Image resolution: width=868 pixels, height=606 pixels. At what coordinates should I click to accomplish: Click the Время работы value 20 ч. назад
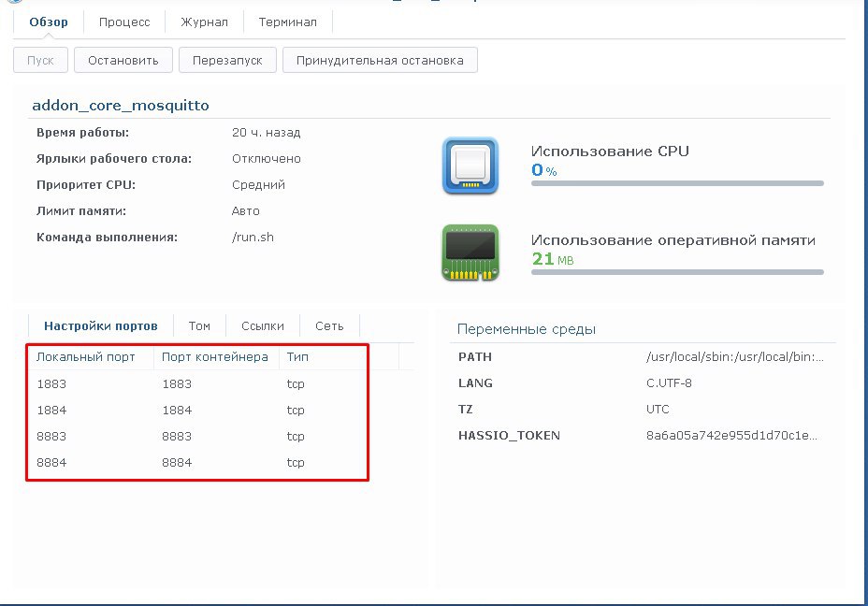click(x=267, y=132)
